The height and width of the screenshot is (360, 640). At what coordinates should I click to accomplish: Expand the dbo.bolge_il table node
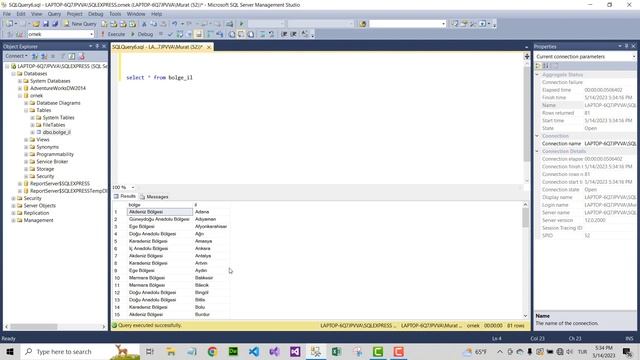click(32, 133)
